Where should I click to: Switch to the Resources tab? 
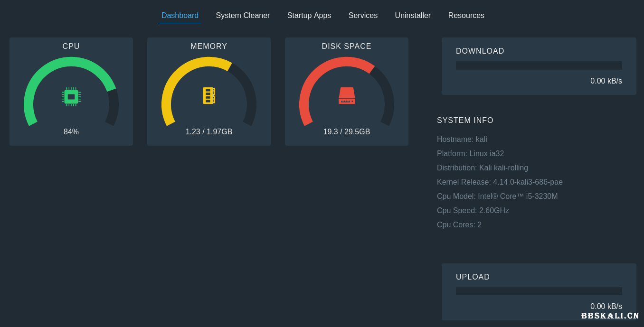(466, 16)
